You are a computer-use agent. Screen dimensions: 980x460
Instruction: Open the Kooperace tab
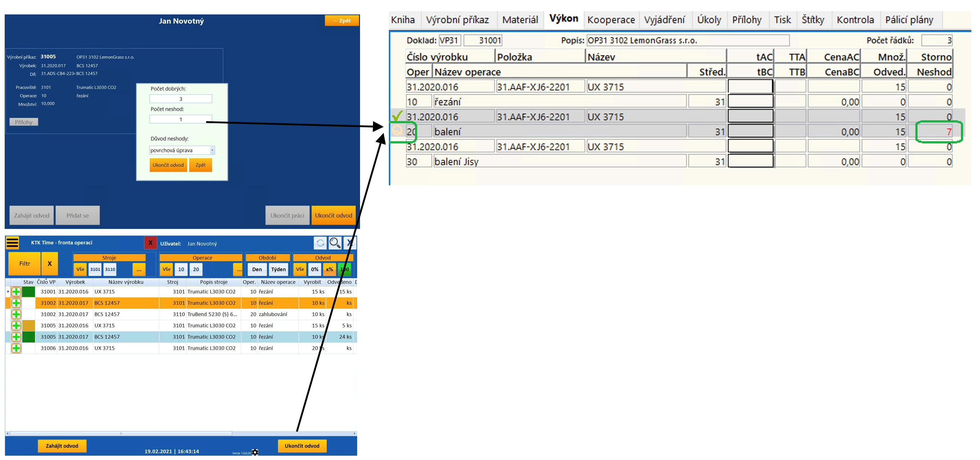(x=611, y=20)
